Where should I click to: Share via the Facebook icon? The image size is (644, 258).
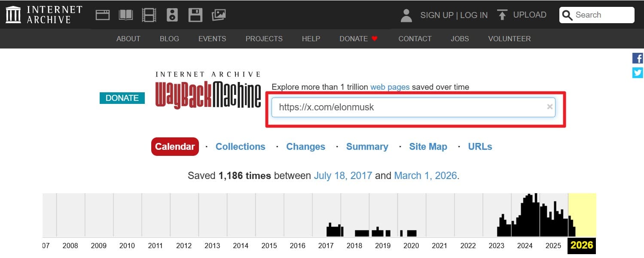(638, 58)
